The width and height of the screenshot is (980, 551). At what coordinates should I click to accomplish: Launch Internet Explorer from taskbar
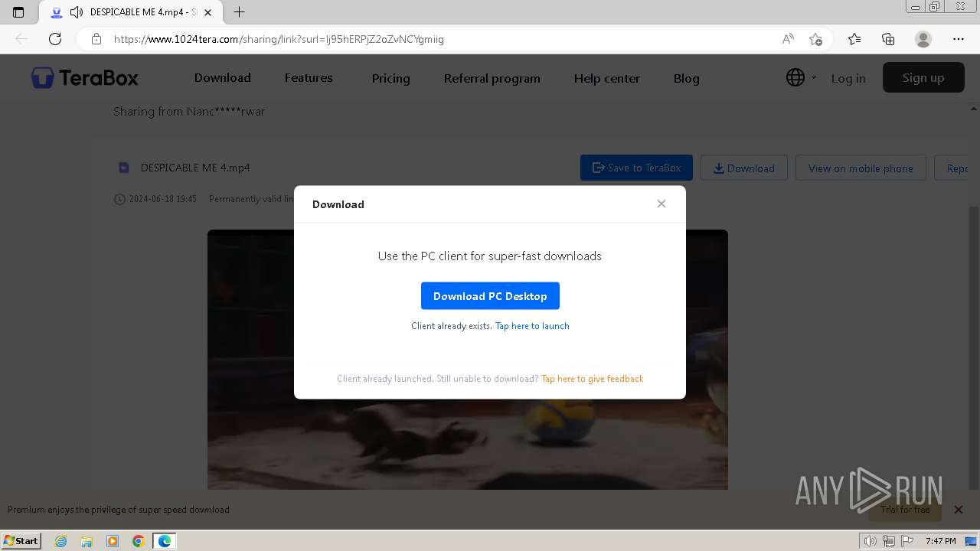60,541
